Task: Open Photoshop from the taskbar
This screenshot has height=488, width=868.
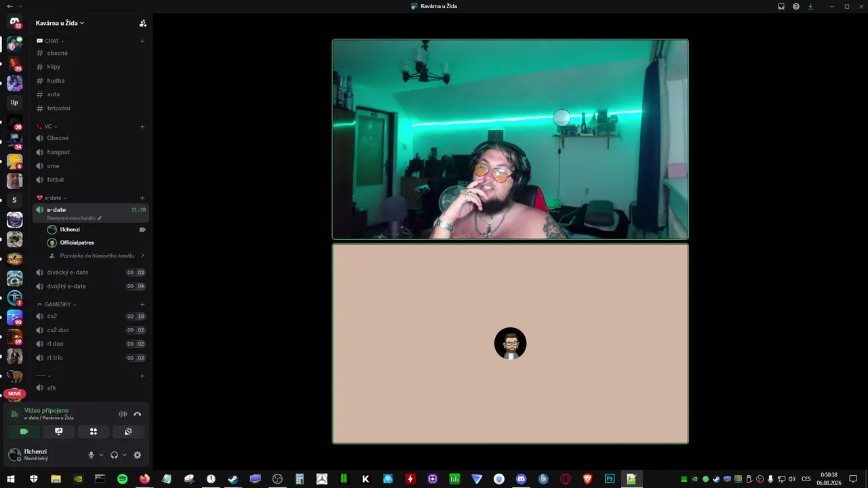Action: click(610, 479)
